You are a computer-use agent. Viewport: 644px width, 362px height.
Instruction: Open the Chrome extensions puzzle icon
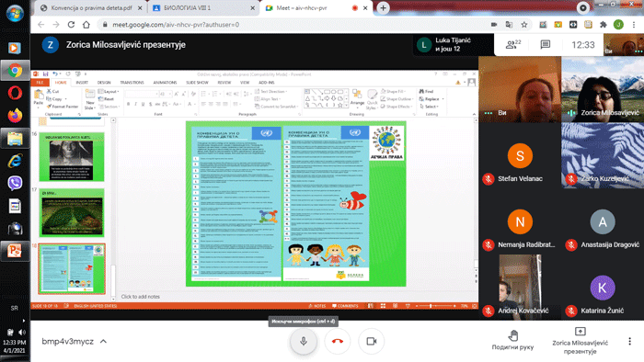tap(603, 25)
